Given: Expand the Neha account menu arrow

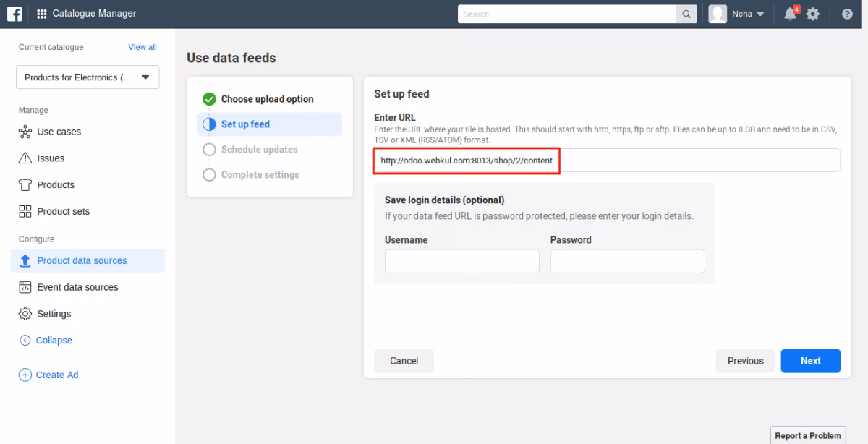Looking at the screenshot, I should [760, 14].
